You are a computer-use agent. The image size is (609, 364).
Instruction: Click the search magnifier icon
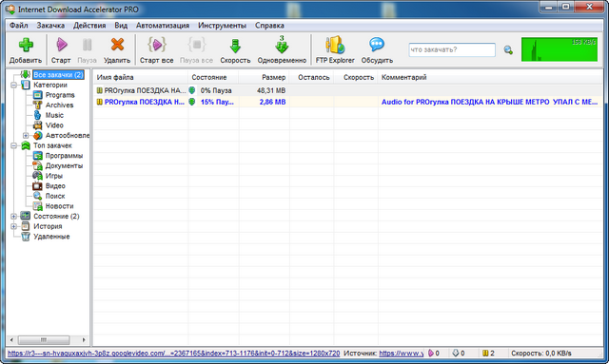pyautogui.click(x=508, y=50)
